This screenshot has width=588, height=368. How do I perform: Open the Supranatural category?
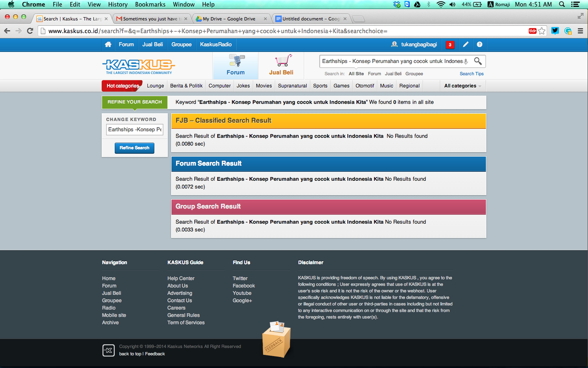(x=292, y=86)
